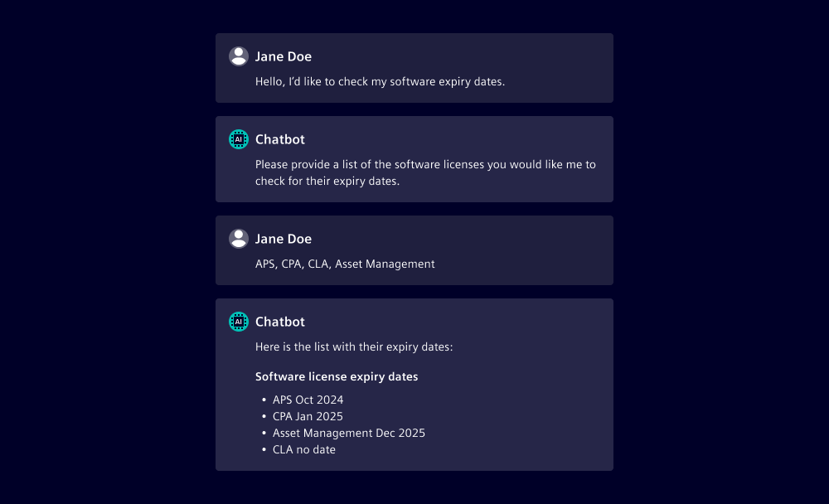Click the "Hello, I'd like to check" message text
Viewport: 829px width, 504px height.
[x=380, y=81]
